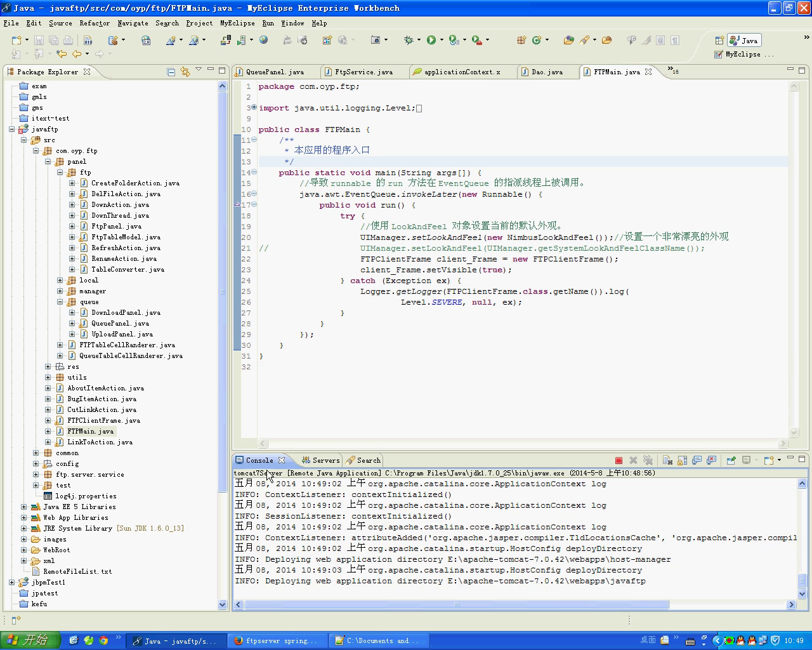
Task: Open the Refactor menu
Action: pyautogui.click(x=95, y=23)
